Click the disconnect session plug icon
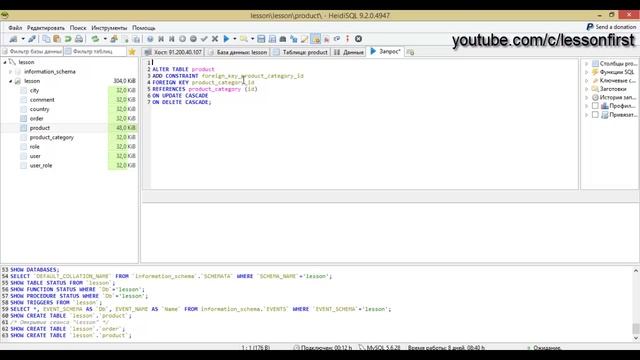 (x=32, y=39)
